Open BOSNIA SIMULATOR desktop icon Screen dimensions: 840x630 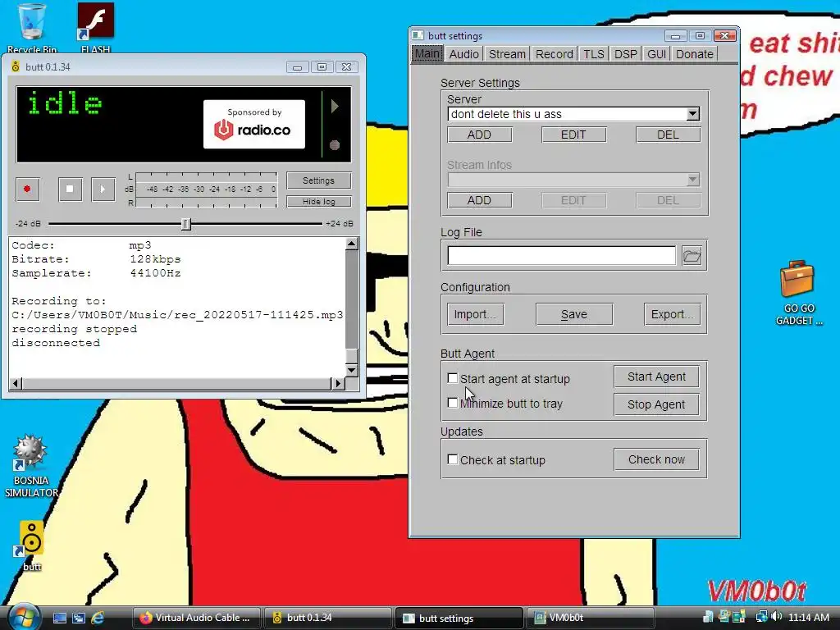click(31, 466)
